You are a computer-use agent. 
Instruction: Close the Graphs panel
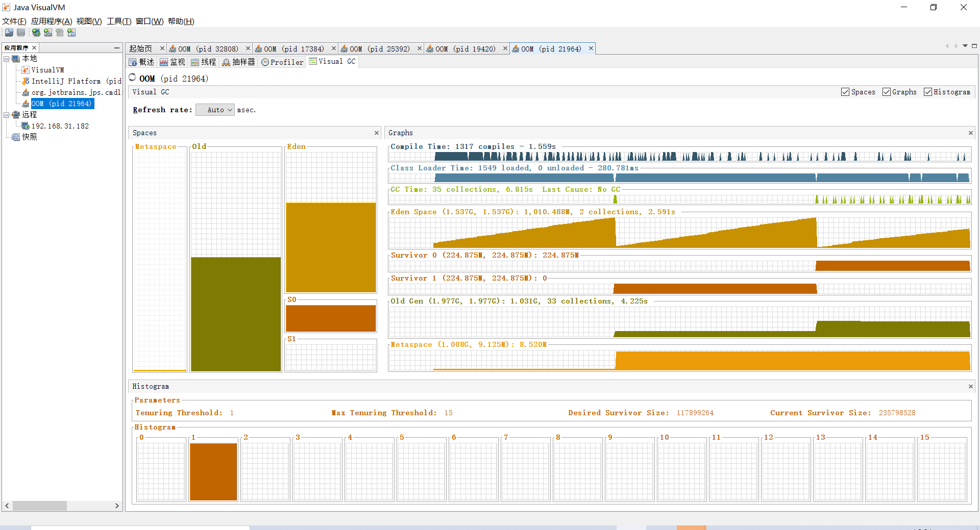click(x=971, y=133)
